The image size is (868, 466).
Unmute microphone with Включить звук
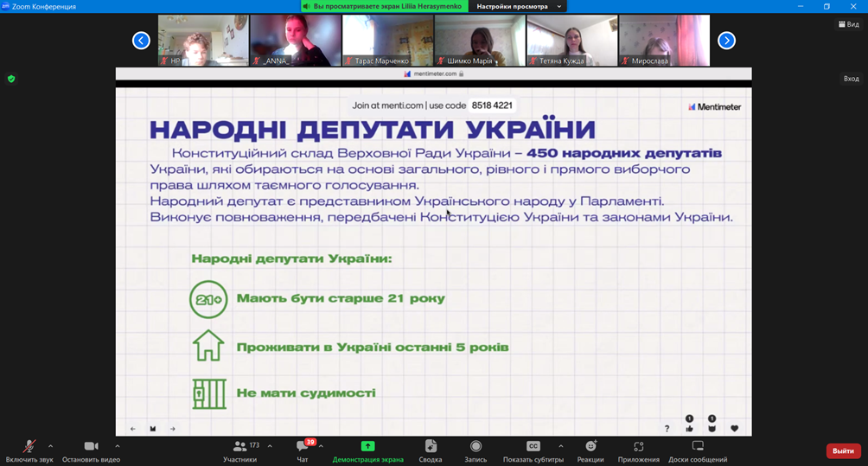(x=29, y=450)
